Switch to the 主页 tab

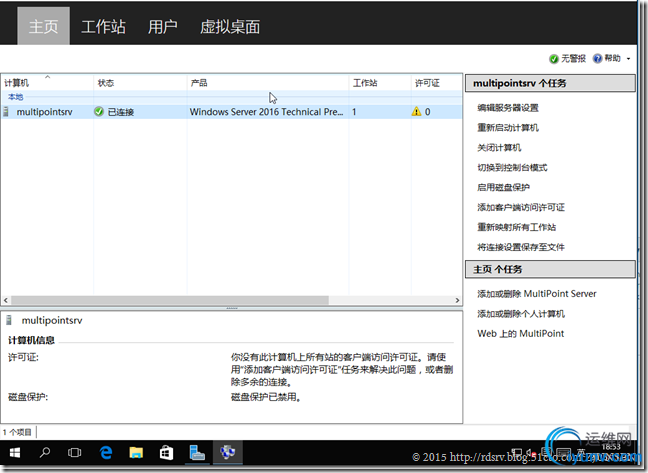(x=43, y=26)
